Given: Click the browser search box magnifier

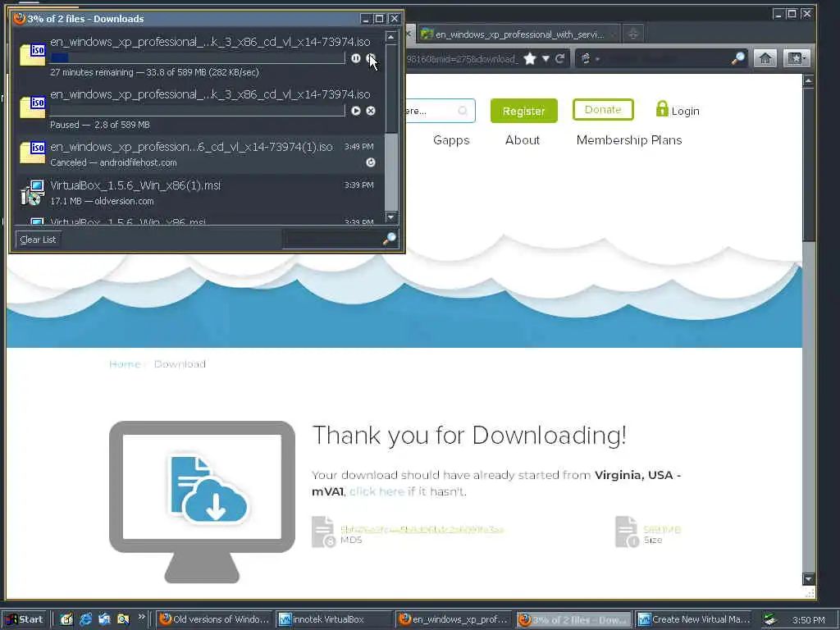Looking at the screenshot, I should (x=738, y=58).
